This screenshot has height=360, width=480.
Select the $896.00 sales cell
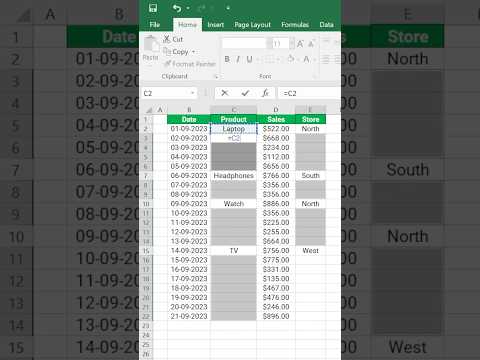point(276,316)
